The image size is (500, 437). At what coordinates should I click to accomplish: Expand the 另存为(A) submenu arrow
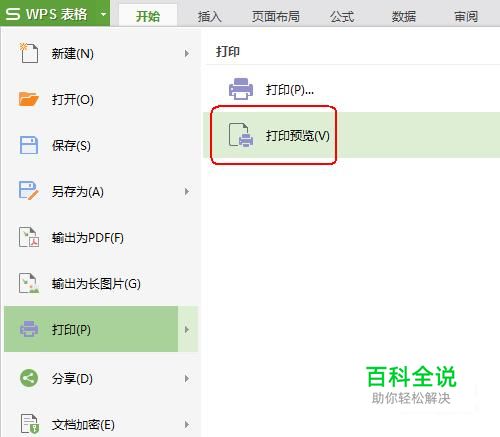[187, 191]
